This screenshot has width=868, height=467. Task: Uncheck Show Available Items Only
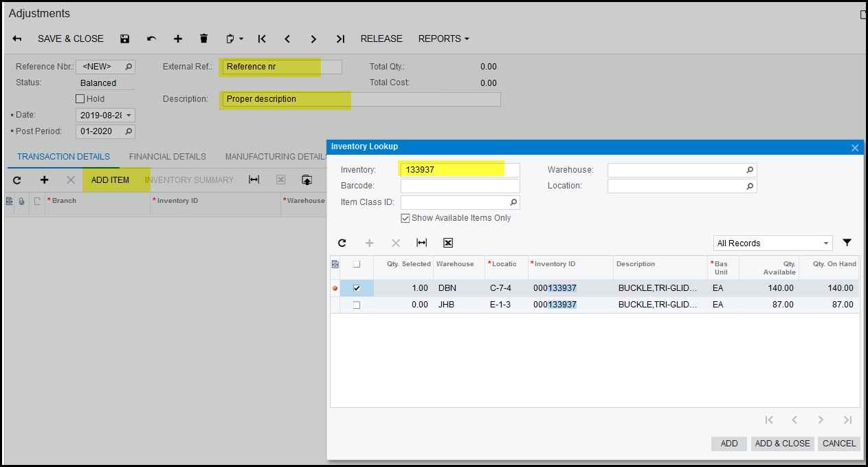[405, 218]
